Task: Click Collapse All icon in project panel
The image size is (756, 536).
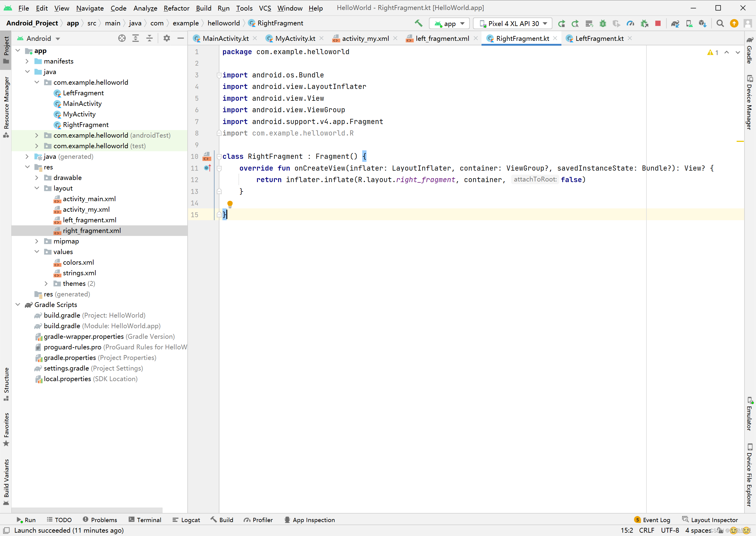Action: point(150,38)
